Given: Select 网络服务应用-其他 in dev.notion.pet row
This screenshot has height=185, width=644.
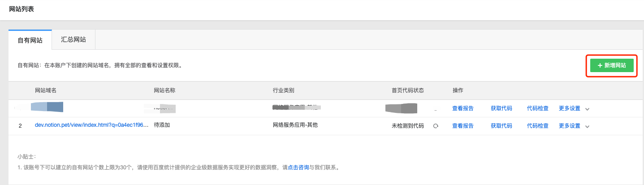Looking at the screenshot, I should pyautogui.click(x=295, y=125).
